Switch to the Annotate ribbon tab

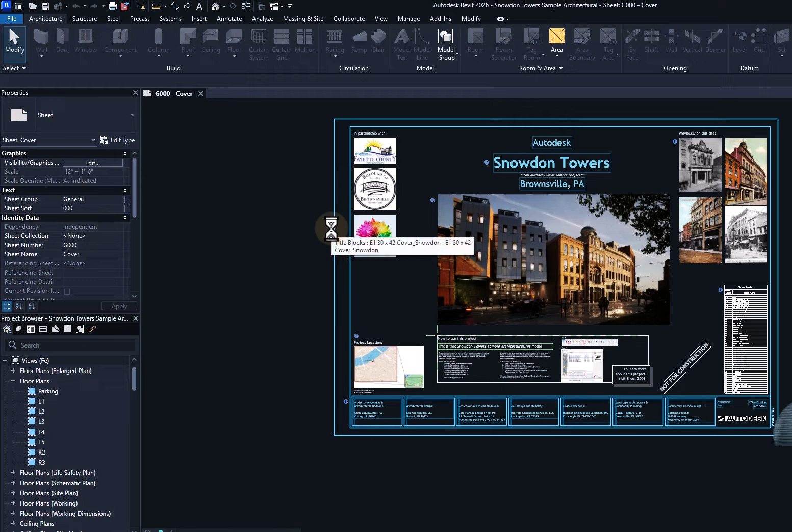[229, 19]
